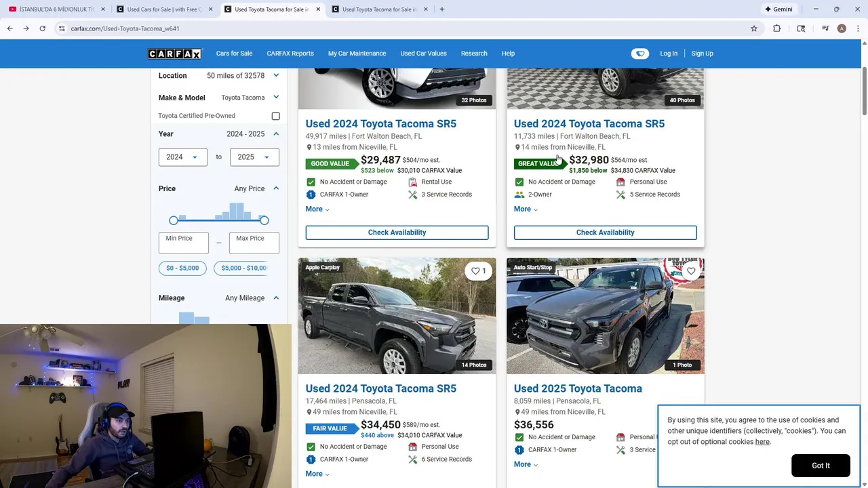The image size is (868, 488).
Task: Open the Pensacola gray Tacoma SR5 photo
Action: click(x=397, y=316)
